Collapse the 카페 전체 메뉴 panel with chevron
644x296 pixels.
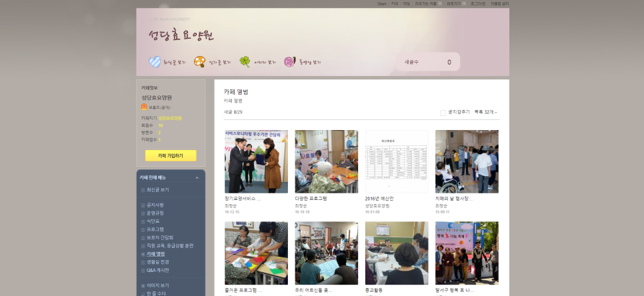coord(197,178)
